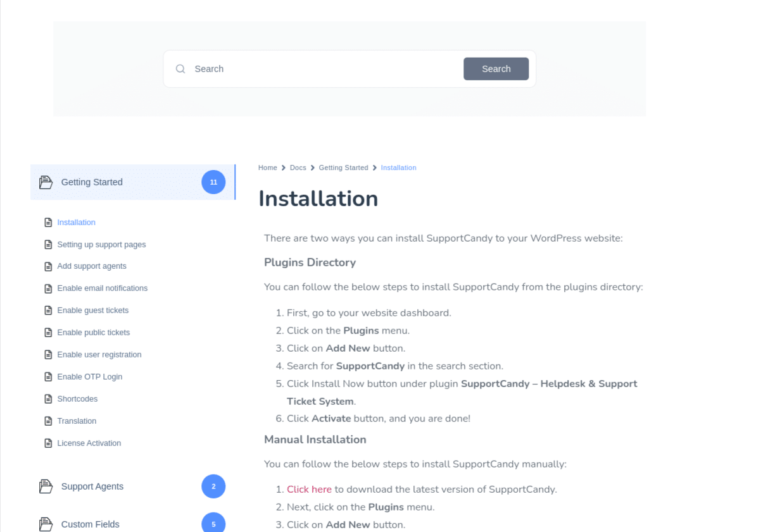Click the Enable OTP Login document icon
Viewport: 775px width, 532px height.
pos(48,377)
